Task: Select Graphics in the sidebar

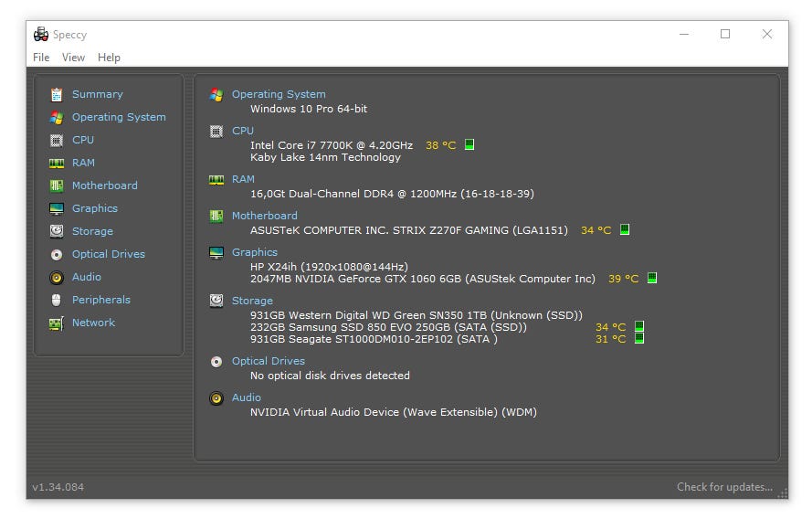Action: click(x=95, y=208)
